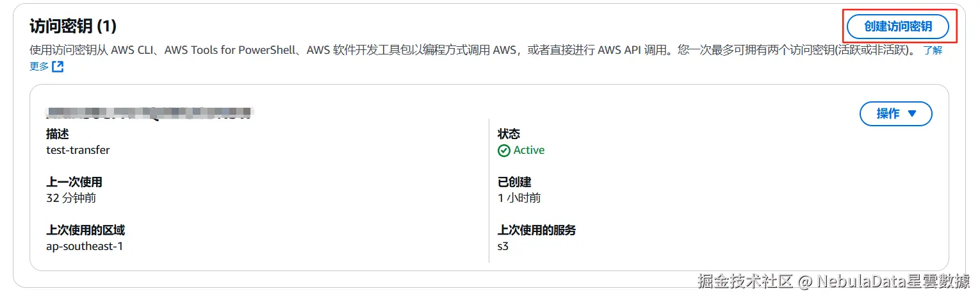Click the green Active checkmark icon

(x=504, y=151)
